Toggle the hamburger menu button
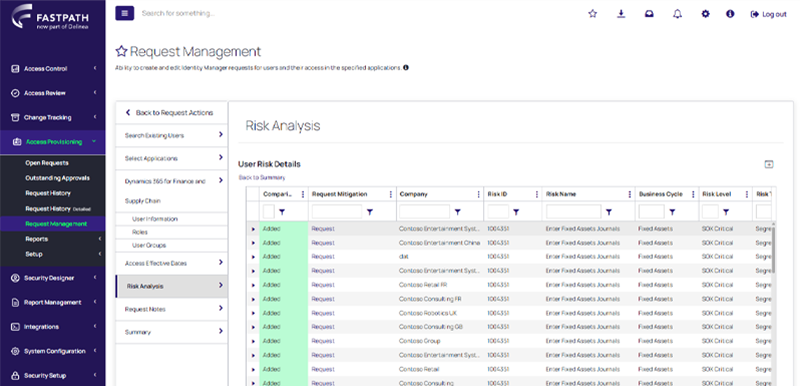Image resolution: width=800 pixels, height=386 pixels. [124, 13]
